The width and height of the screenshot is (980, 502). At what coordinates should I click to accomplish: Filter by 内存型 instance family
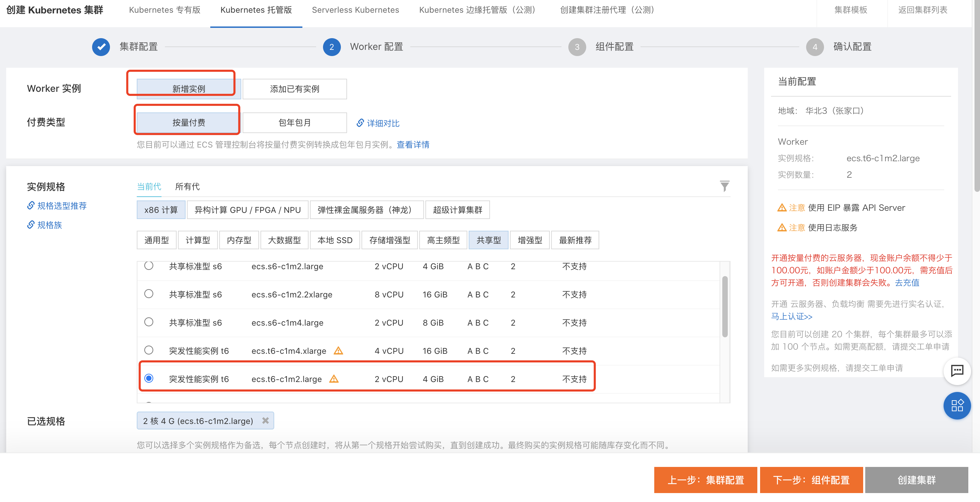tap(239, 240)
